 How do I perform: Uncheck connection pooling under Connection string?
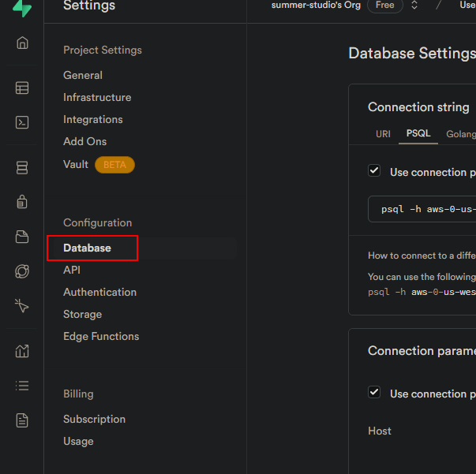(374, 171)
